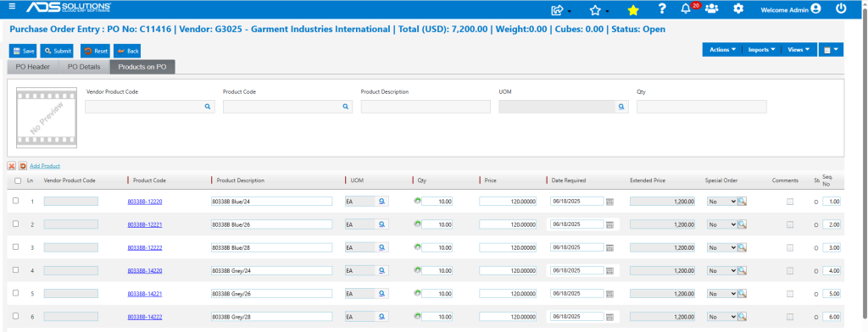Click special order lookup icon on line 2
868x332 pixels.
click(x=743, y=224)
